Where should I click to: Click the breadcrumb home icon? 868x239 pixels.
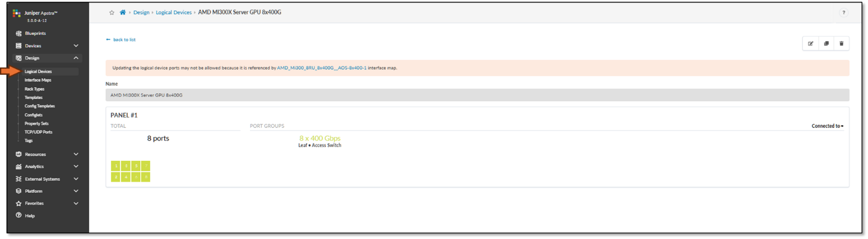(123, 12)
